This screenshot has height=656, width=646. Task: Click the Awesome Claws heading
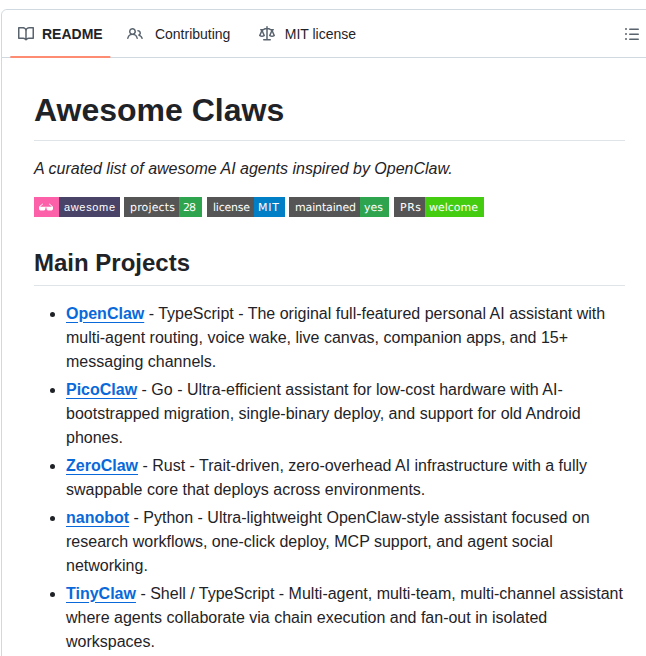point(159,110)
